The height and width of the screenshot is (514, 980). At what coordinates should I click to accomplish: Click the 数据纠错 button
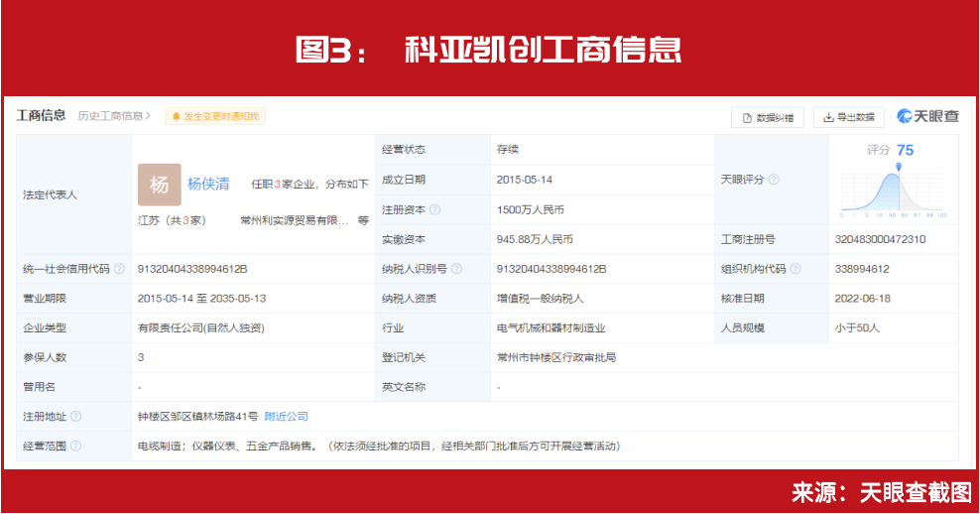click(768, 117)
